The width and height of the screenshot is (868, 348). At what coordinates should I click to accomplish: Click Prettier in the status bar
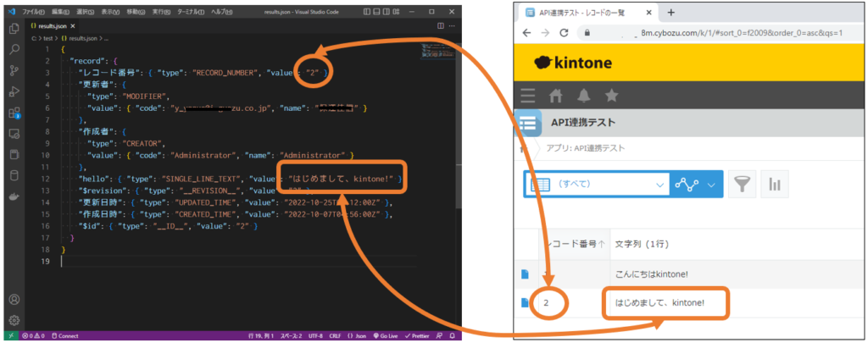pos(417,336)
